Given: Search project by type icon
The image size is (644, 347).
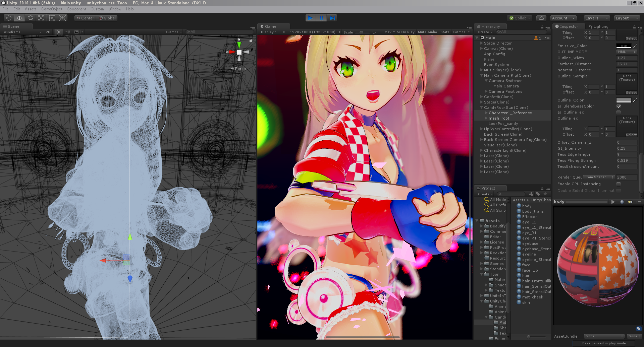Looking at the screenshot, I should pyautogui.click(x=531, y=194).
